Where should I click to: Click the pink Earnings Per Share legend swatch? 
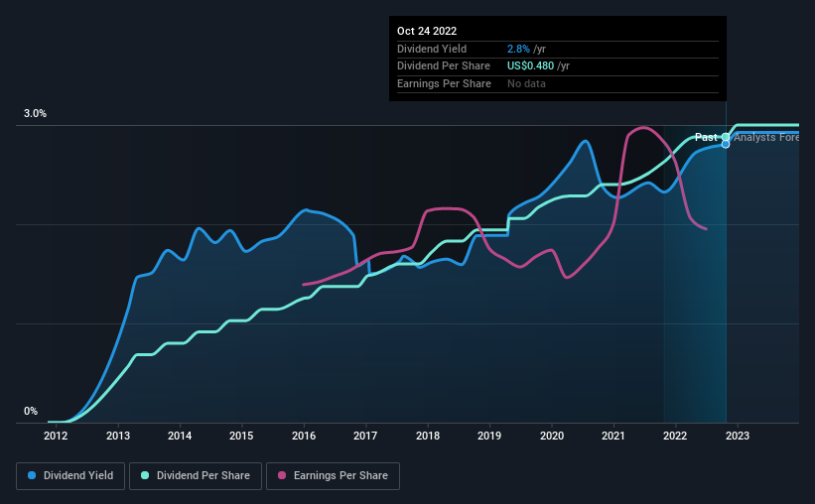click(x=283, y=476)
